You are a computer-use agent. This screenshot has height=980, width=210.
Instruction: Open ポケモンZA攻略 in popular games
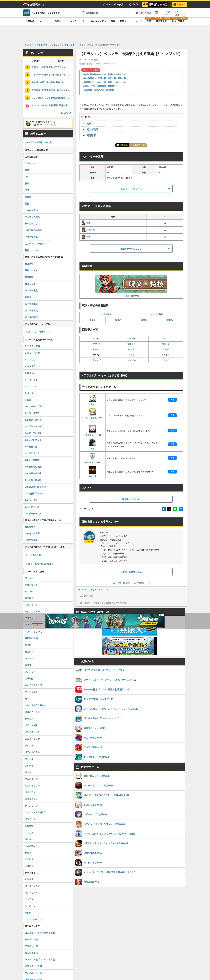pyautogui.click(x=104, y=670)
